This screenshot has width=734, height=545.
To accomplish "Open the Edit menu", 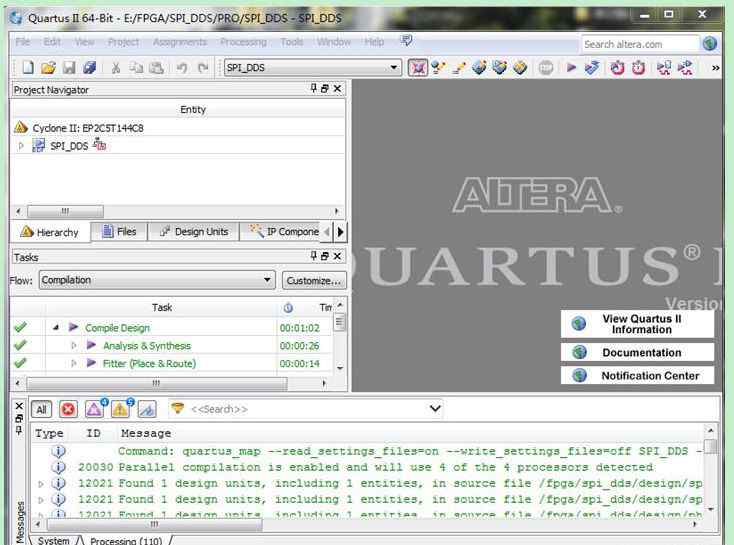I will (52, 42).
